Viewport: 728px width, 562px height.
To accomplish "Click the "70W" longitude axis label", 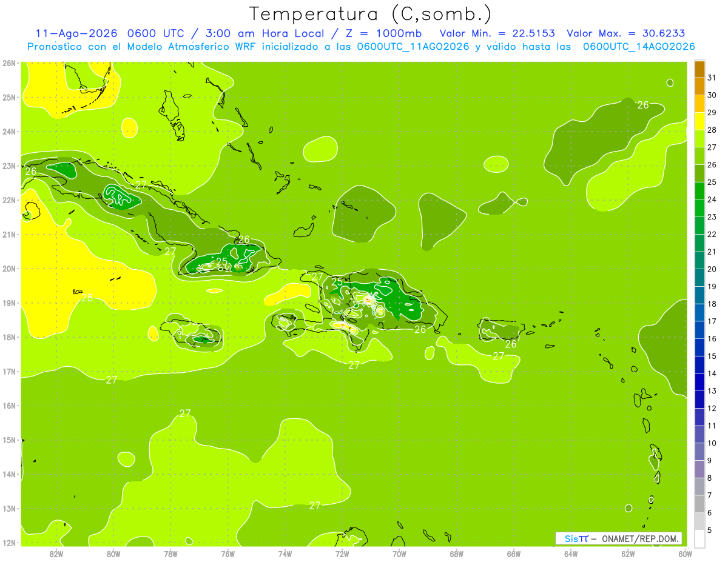I will pos(399,554).
